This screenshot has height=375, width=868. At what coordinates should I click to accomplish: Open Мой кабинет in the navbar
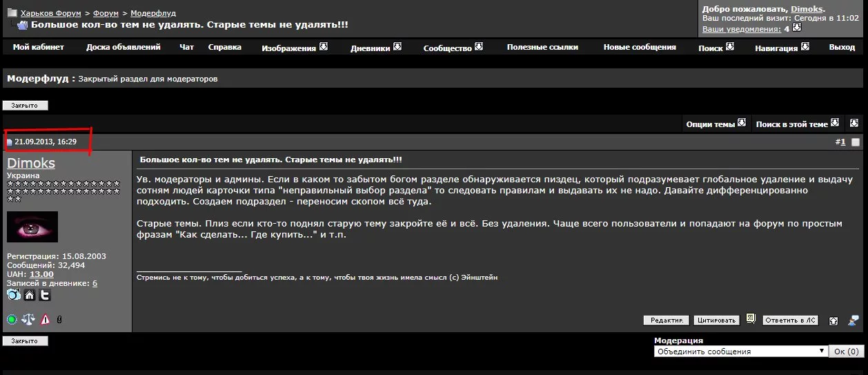coord(39,47)
